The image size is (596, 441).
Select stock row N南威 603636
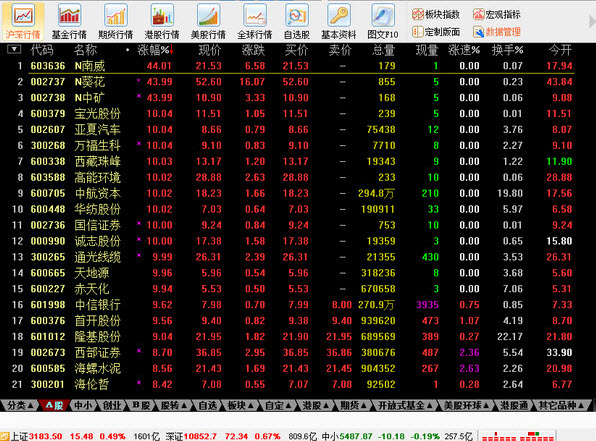coord(291,66)
